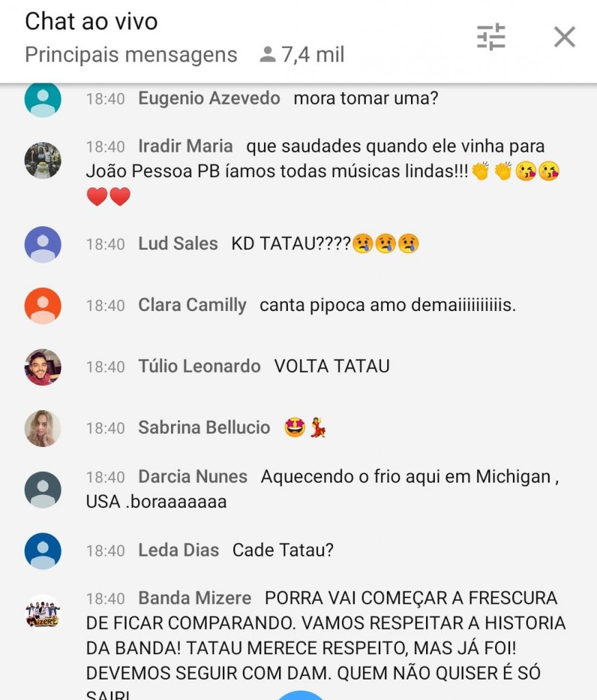Select Lud Sales' KD TATAU message

(x=325, y=243)
